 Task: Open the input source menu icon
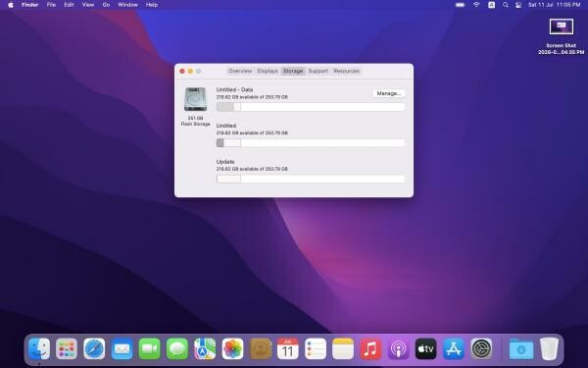[491, 5]
